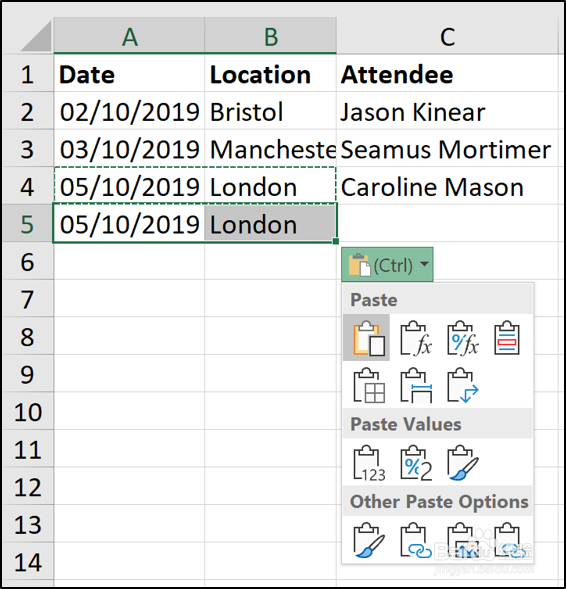Choose the default Paste icon
The image size is (566, 589).
(x=367, y=338)
